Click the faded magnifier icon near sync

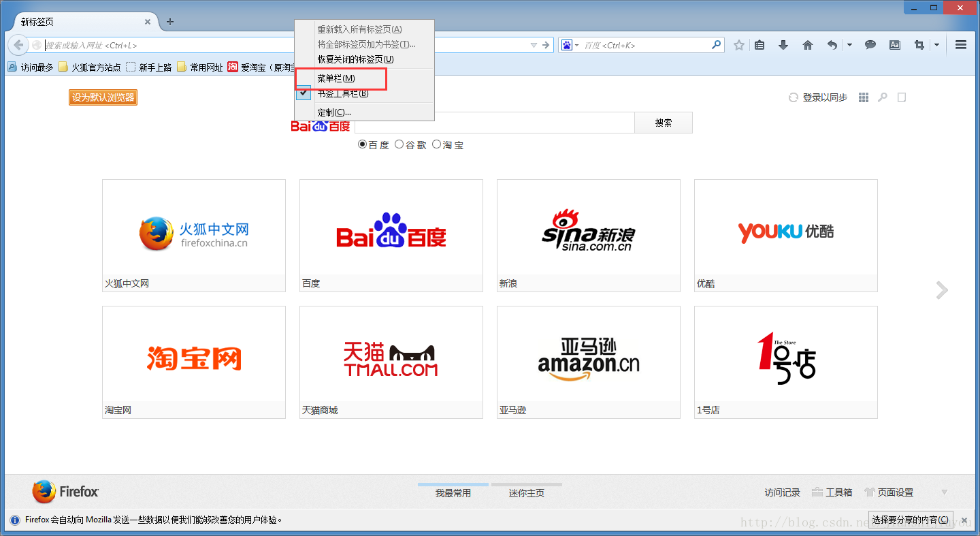coord(883,97)
